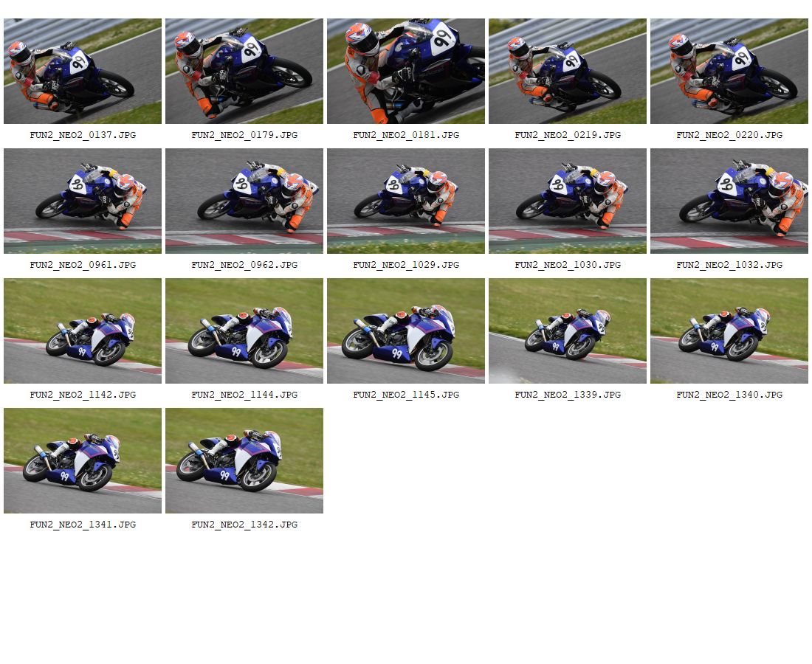Viewport: 812px width, 664px height.
Task: Open thumbnail FUN2_NEO2_0137.JPG
Action: [x=83, y=72]
